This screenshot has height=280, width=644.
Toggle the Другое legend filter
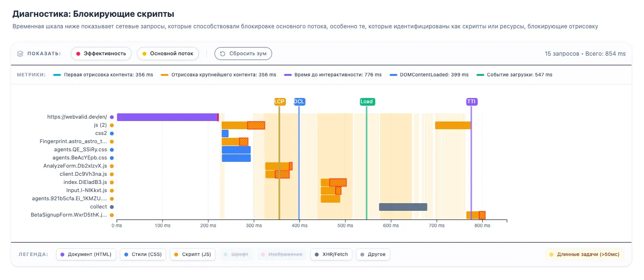[373, 254]
